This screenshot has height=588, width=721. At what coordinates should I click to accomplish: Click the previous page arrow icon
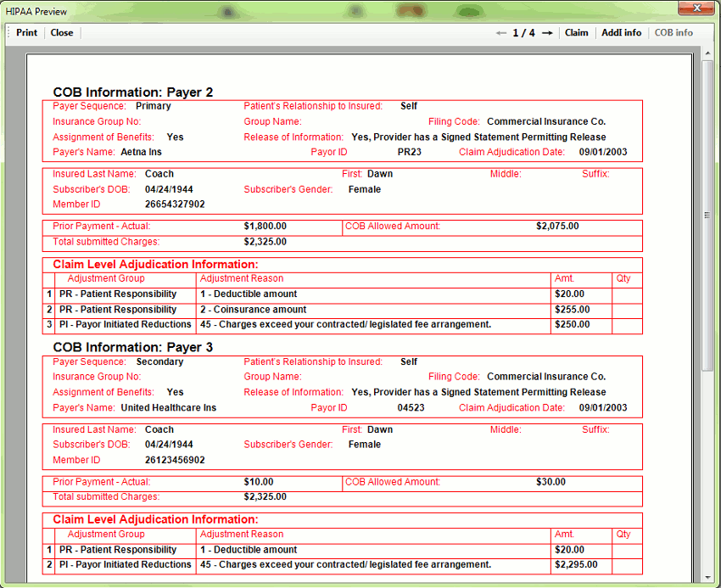pos(502,32)
